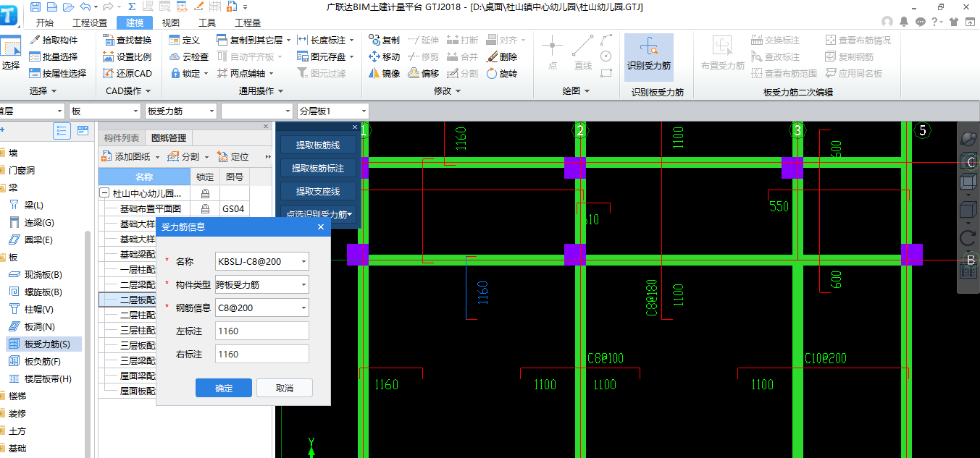Image resolution: width=980 pixels, height=458 pixels.
Task: Open 两点辅轴 dropdown
Action: 271,73
